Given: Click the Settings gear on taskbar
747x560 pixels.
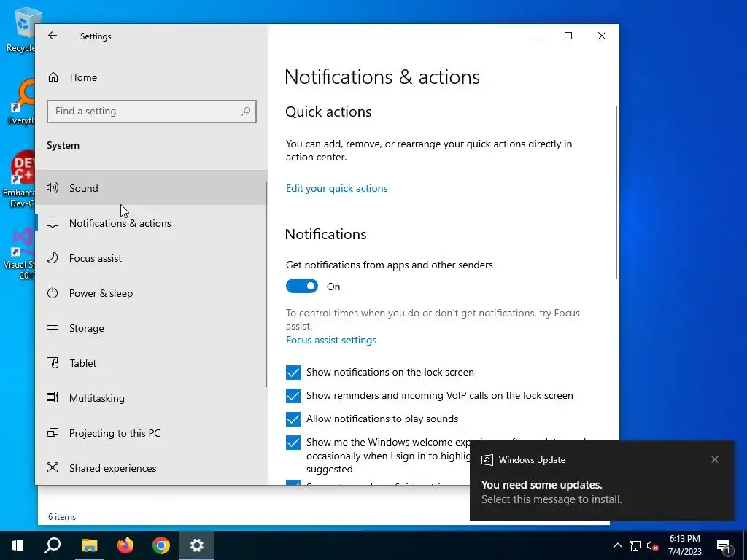Looking at the screenshot, I should click(x=197, y=545).
